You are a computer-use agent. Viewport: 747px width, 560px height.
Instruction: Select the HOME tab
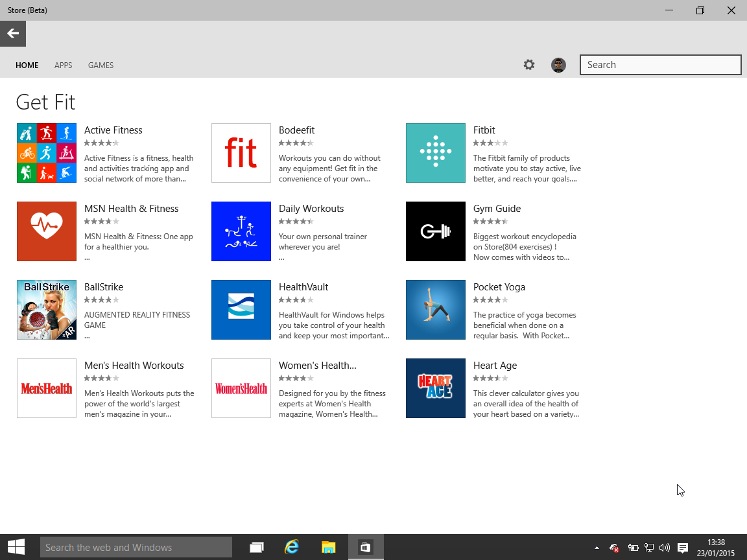click(27, 65)
